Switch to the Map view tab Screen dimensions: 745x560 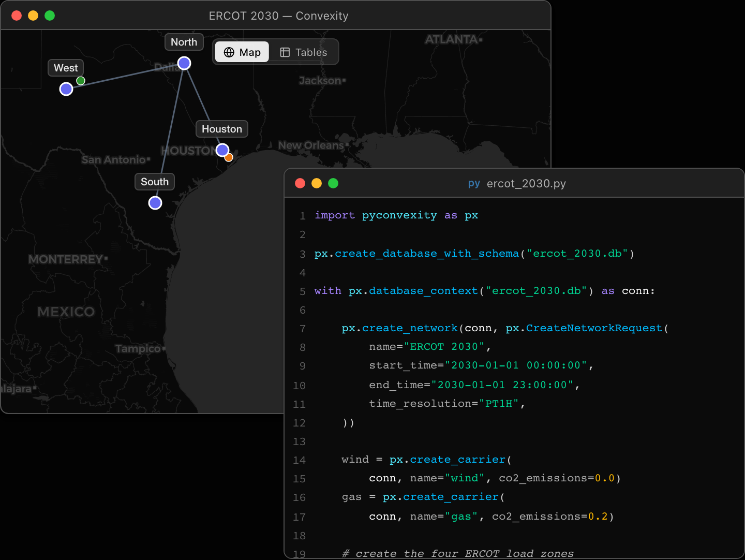pos(242,52)
